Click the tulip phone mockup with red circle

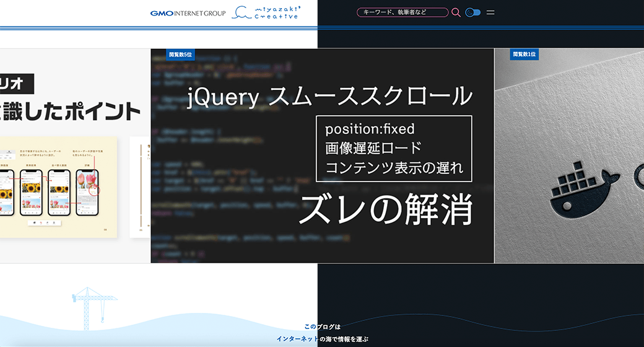pos(87,191)
